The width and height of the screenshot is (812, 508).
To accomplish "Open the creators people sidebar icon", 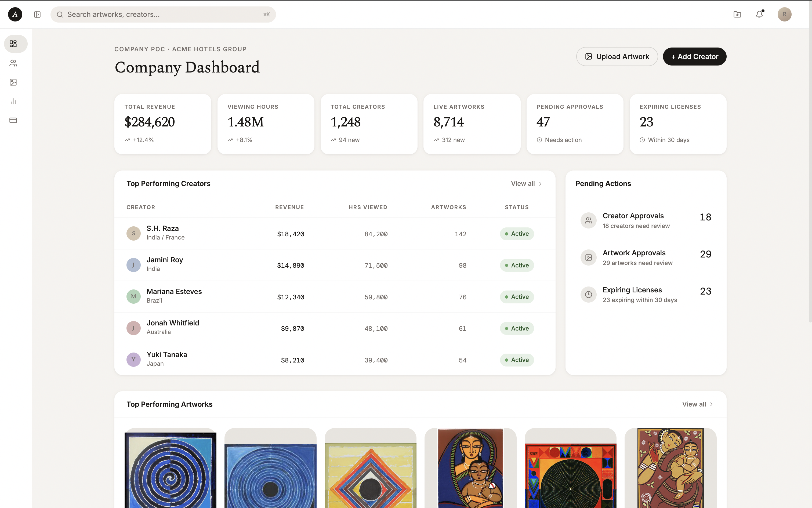I will [x=13, y=63].
